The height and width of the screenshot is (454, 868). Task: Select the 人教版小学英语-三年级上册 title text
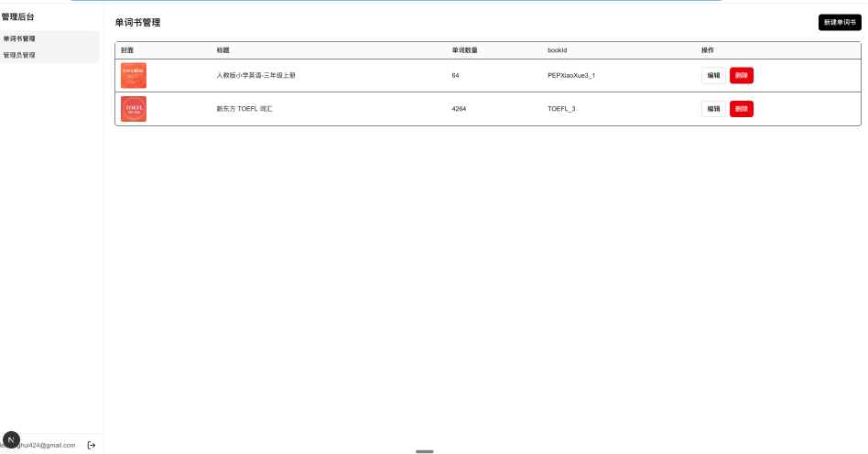tap(255, 75)
